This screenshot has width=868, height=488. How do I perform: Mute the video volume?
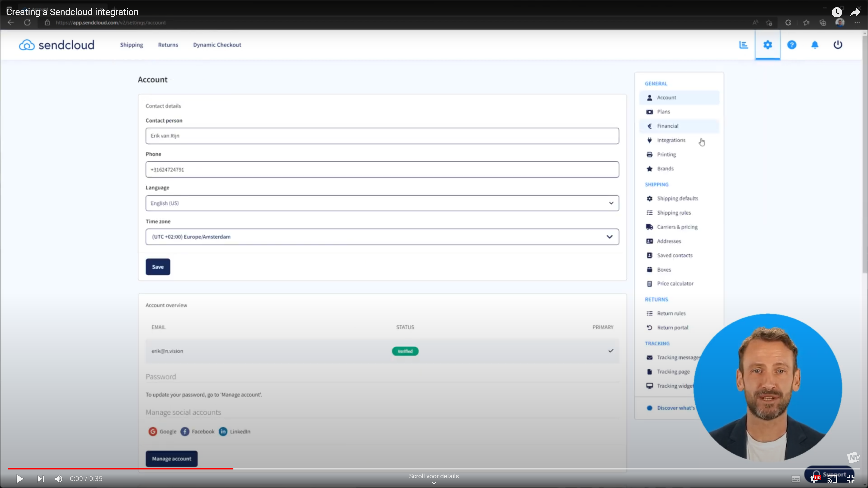pyautogui.click(x=59, y=479)
